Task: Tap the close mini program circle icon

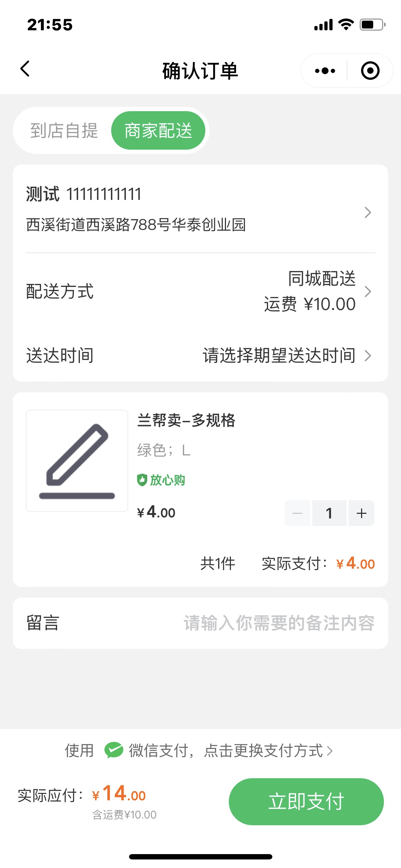Action: pyautogui.click(x=370, y=71)
